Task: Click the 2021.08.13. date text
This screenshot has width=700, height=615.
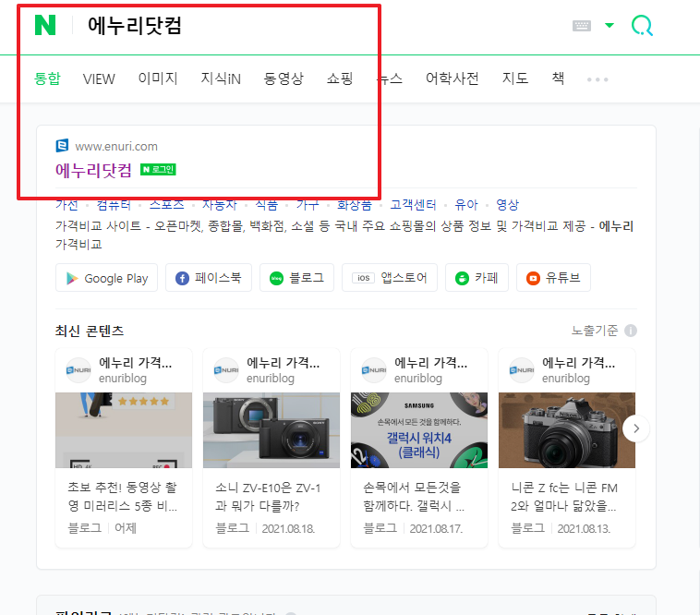Action: coord(584,529)
